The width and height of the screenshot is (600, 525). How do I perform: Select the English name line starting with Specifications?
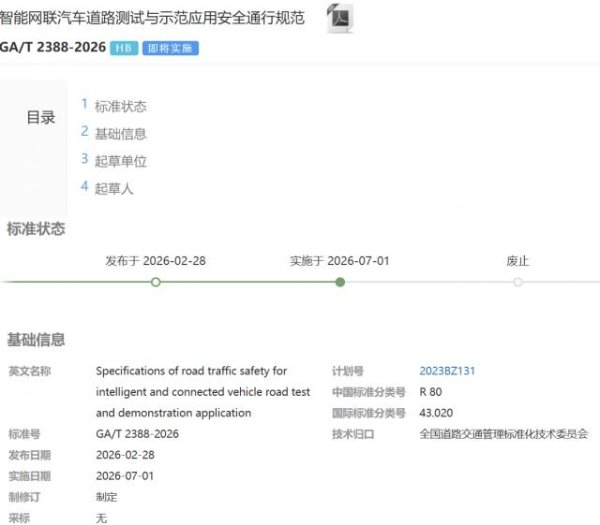pyautogui.click(x=191, y=371)
